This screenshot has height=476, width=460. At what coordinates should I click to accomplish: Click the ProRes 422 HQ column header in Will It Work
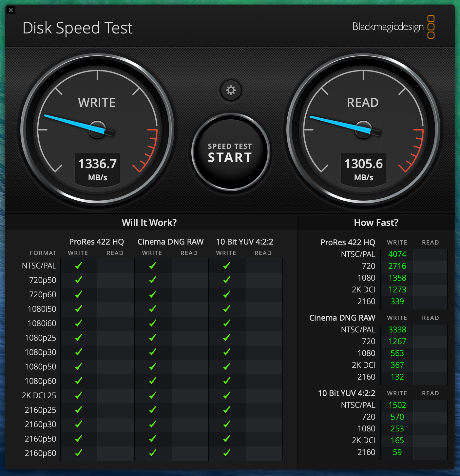pos(97,242)
